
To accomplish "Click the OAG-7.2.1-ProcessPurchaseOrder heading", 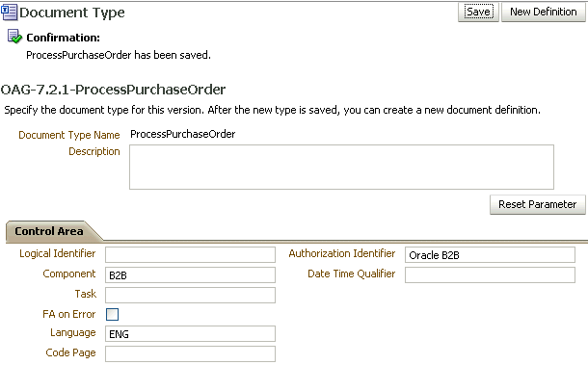I will [x=113, y=90].
